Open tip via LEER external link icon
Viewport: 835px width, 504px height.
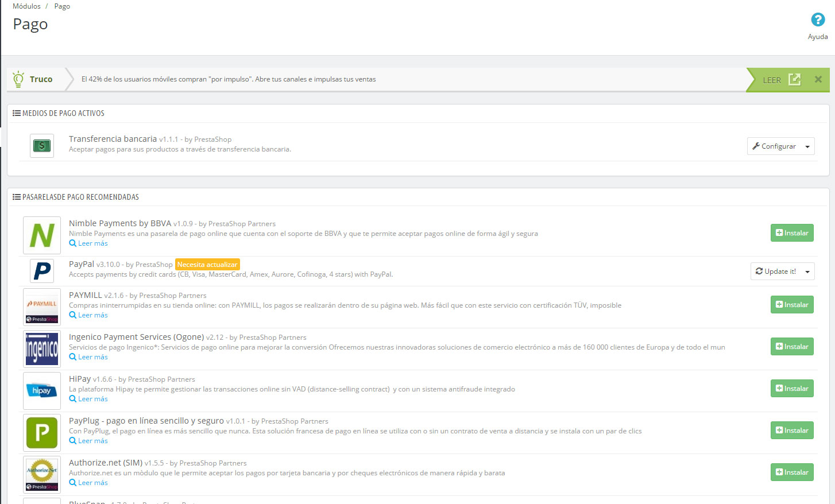click(x=794, y=79)
